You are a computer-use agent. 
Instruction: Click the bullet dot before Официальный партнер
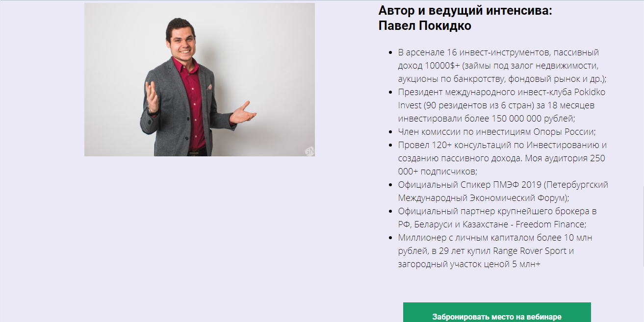[390, 211]
